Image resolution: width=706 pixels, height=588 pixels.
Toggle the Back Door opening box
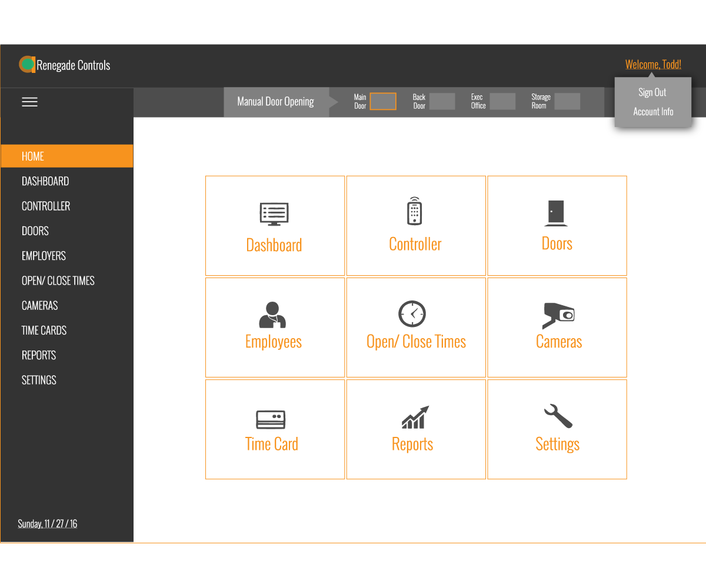pos(442,102)
